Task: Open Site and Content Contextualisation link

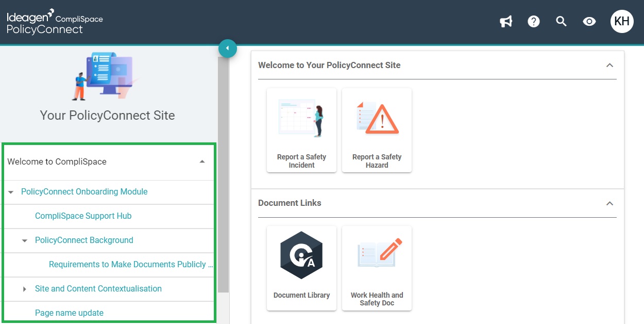Action: (x=98, y=288)
